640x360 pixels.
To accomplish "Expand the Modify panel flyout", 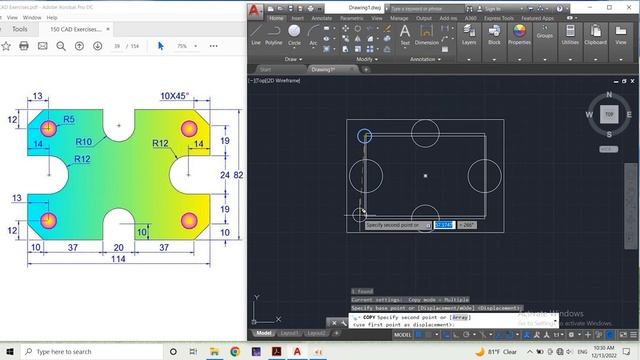I will (x=367, y=59).
